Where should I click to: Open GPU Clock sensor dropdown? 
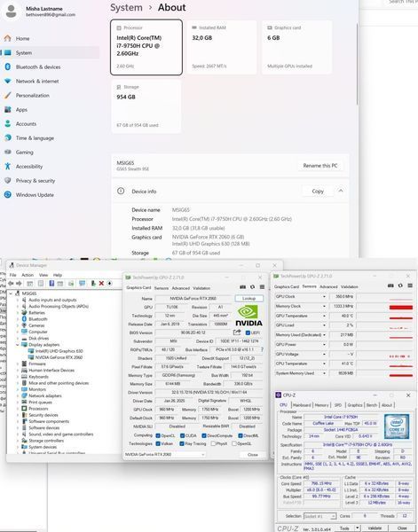click(324, 296)
